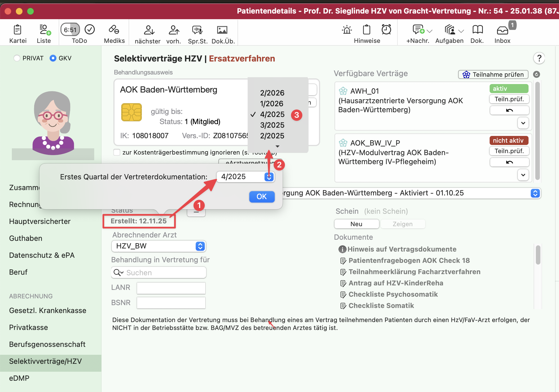Open Datenschutz & ePA sidebar section
Image resolution: width=559 pixels, height=392 pixels.
coord(42,255)
